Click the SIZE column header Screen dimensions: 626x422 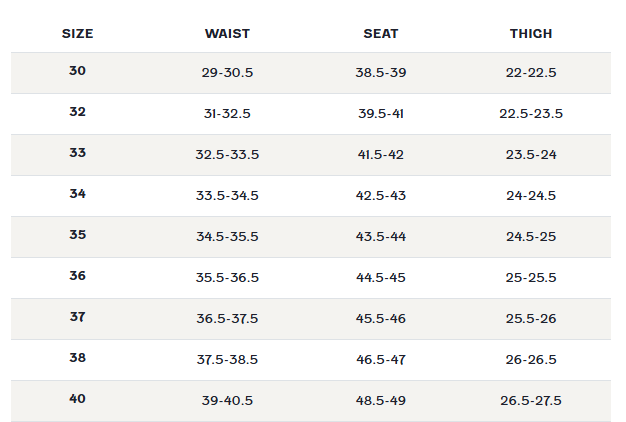77,34
